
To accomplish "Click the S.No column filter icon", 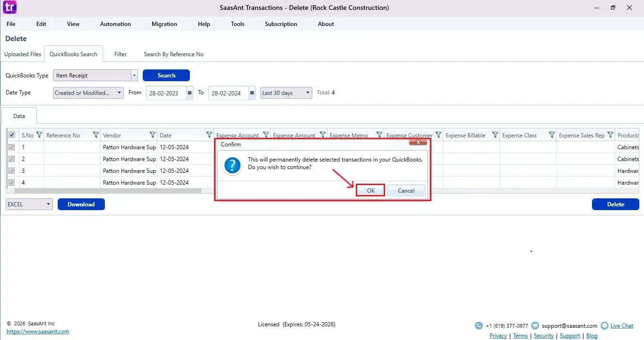I will click(39, 135).
